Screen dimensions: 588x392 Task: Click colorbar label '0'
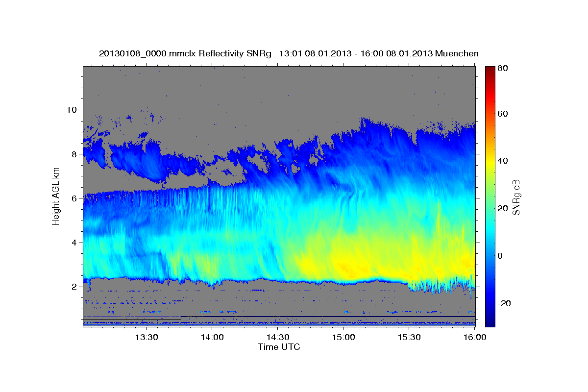(500, 256)
